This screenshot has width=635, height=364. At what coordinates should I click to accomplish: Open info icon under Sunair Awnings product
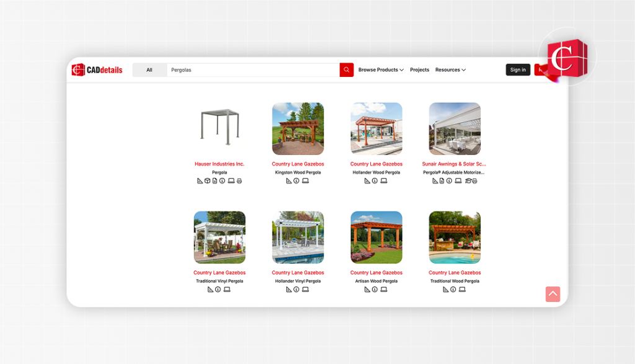coord(449,181)
